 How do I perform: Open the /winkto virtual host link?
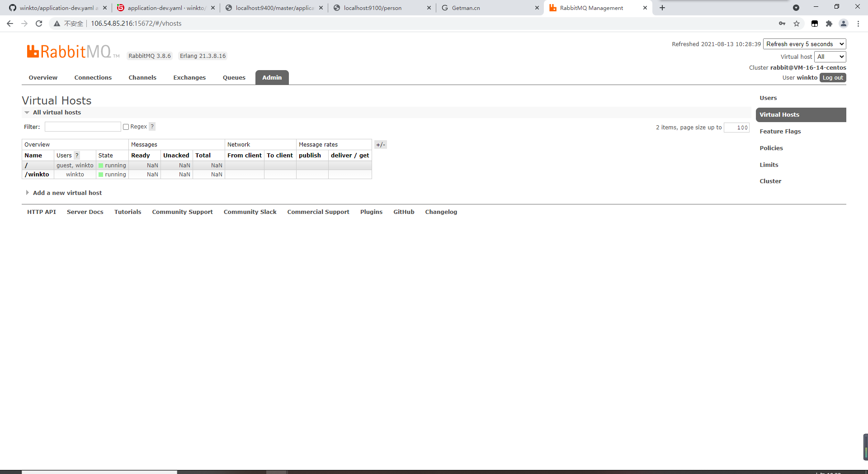[37, 175]
